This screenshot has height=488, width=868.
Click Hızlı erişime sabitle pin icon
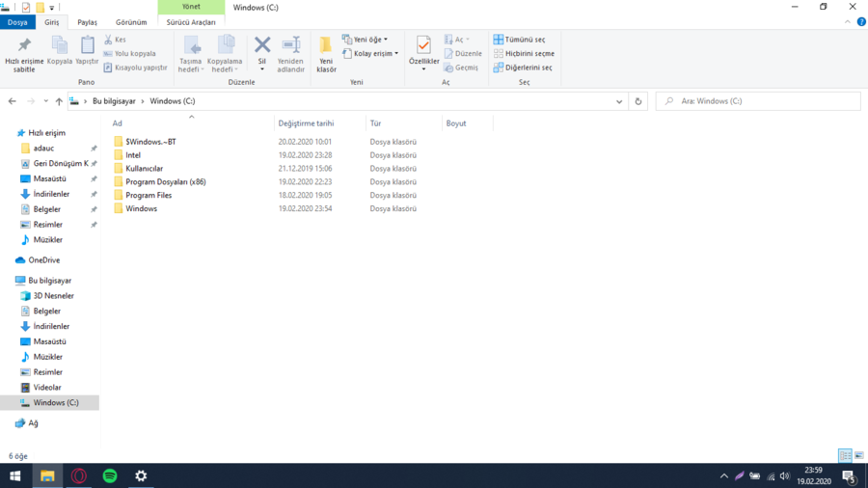click(24, 46)
